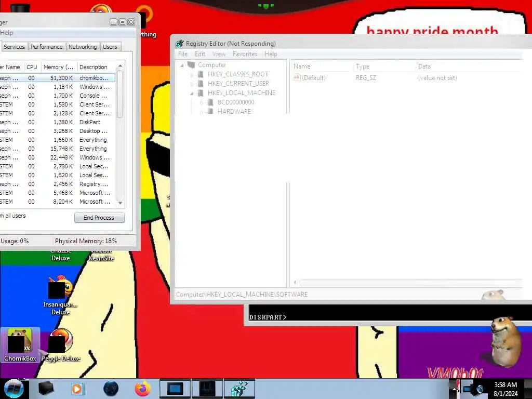Screen dimensions: 532x399
Task: Open the taskbar clock showing 3:58 AM
Action: click(505, 389)
